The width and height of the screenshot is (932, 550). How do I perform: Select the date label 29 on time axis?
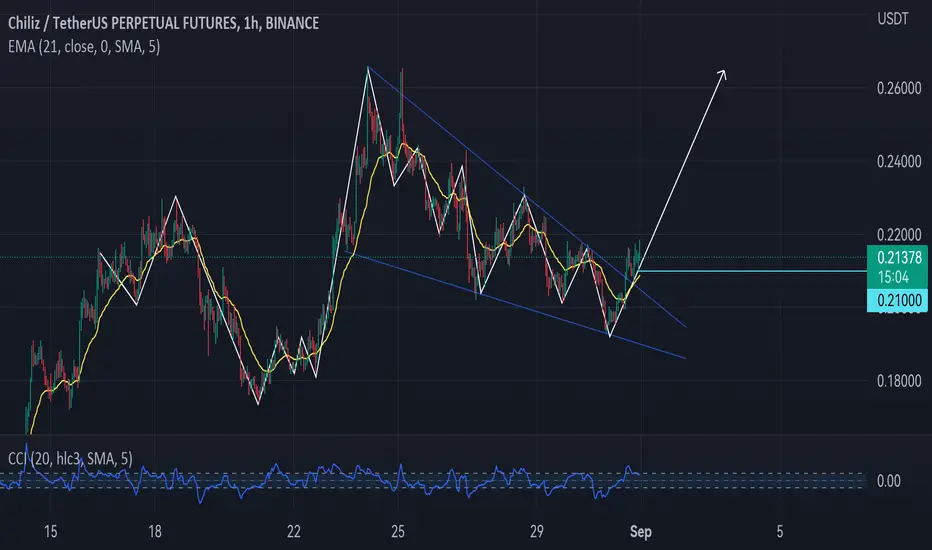[536, 532]
